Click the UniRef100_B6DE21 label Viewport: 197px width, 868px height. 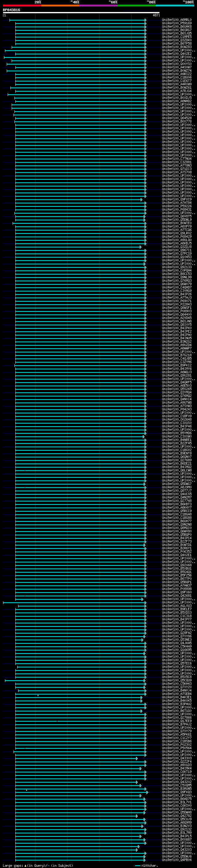click(176, 463)
